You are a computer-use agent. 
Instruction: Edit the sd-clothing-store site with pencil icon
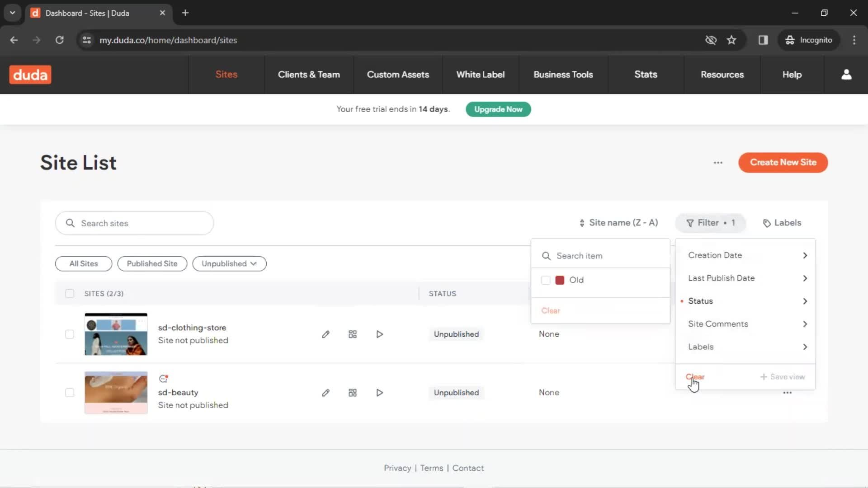(x=325, y=334)
